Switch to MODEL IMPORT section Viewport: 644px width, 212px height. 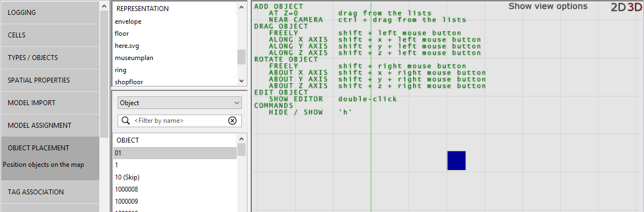pos(50,103)
